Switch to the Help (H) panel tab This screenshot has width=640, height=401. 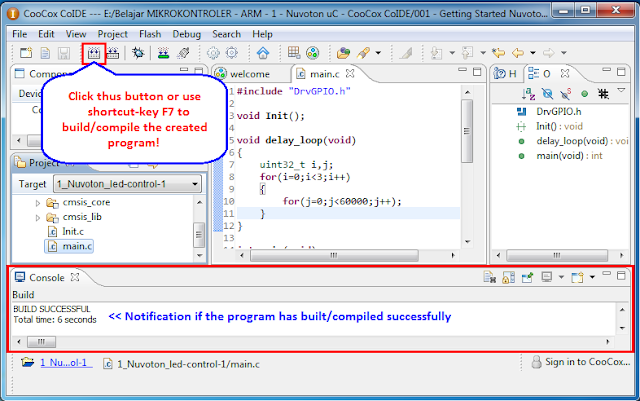point(505,74)
